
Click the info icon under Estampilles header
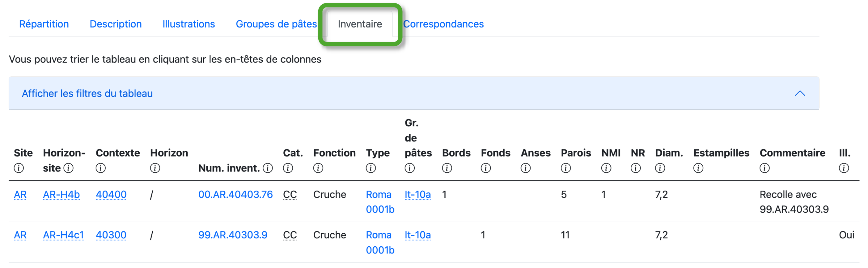coord(698,168)
